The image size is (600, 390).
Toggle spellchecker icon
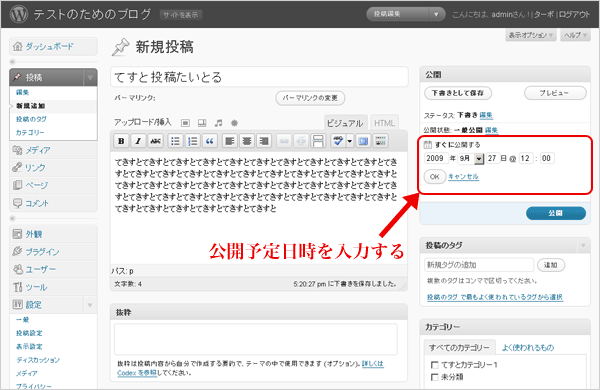point(338,141)
